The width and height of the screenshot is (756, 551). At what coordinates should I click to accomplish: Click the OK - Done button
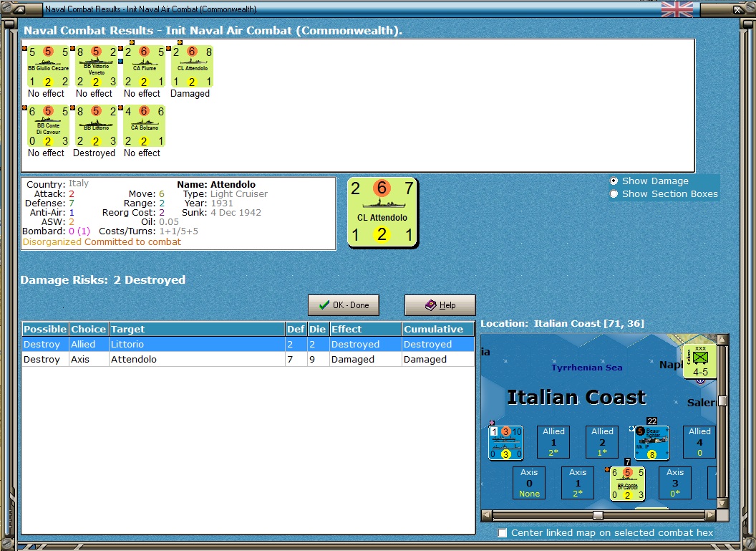344,305
